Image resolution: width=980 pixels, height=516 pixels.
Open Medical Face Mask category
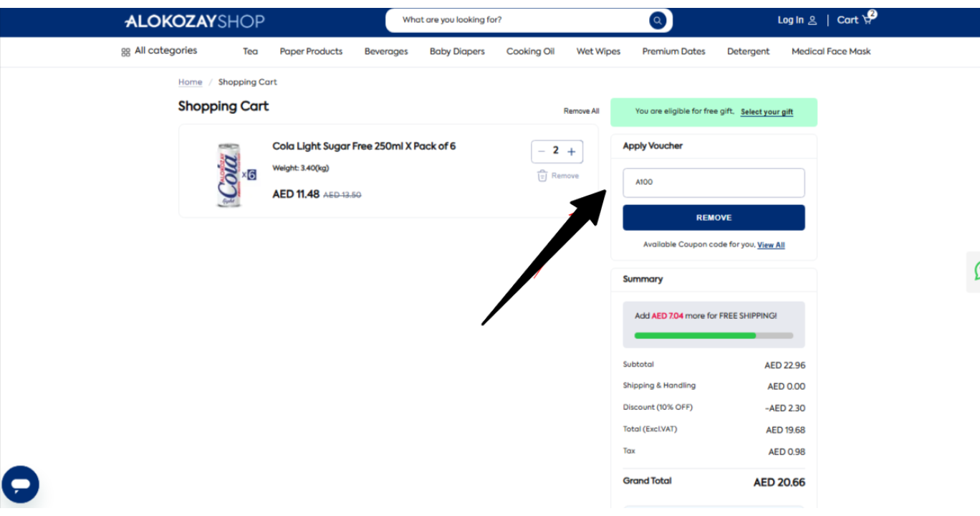[x=831, y=52]
